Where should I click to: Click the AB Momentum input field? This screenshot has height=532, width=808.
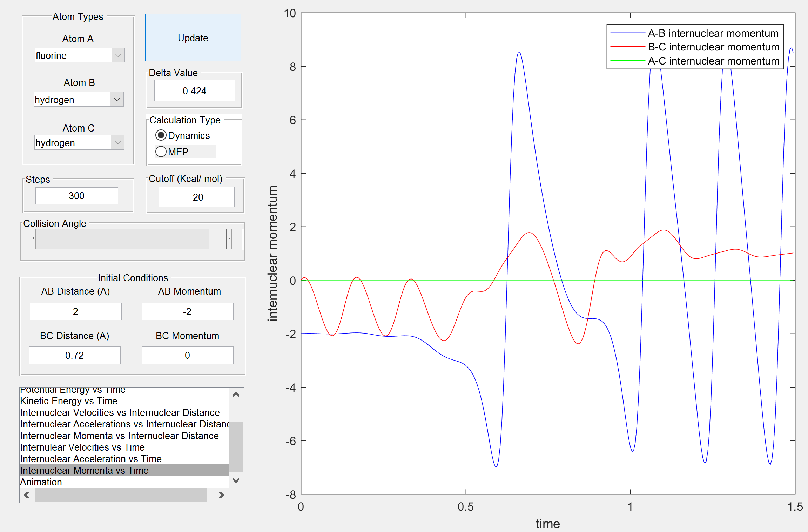(187, 311)
